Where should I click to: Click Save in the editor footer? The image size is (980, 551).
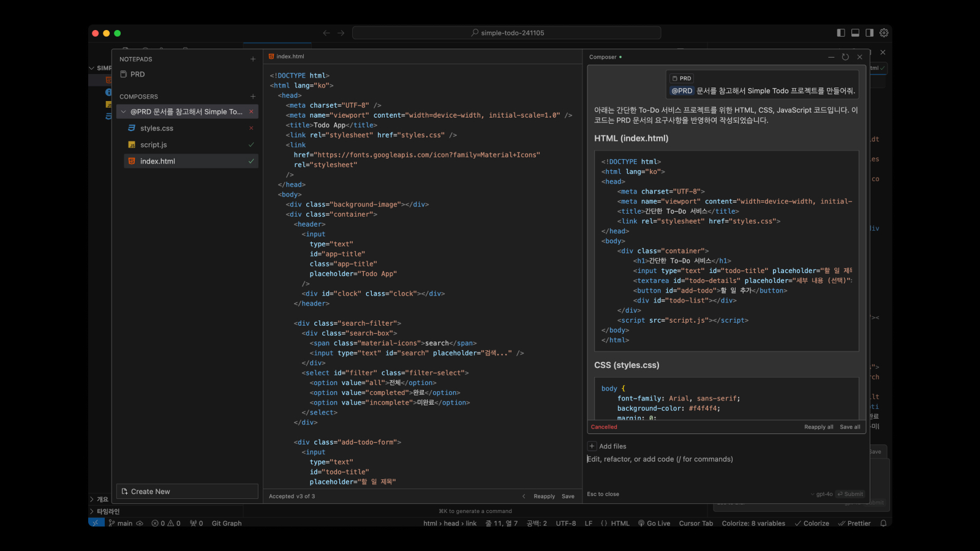568,497
